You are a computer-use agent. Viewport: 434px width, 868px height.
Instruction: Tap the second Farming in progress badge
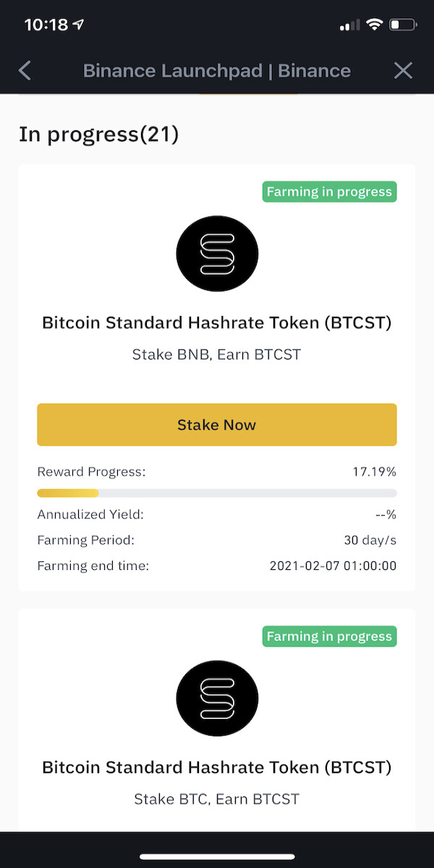329,637
